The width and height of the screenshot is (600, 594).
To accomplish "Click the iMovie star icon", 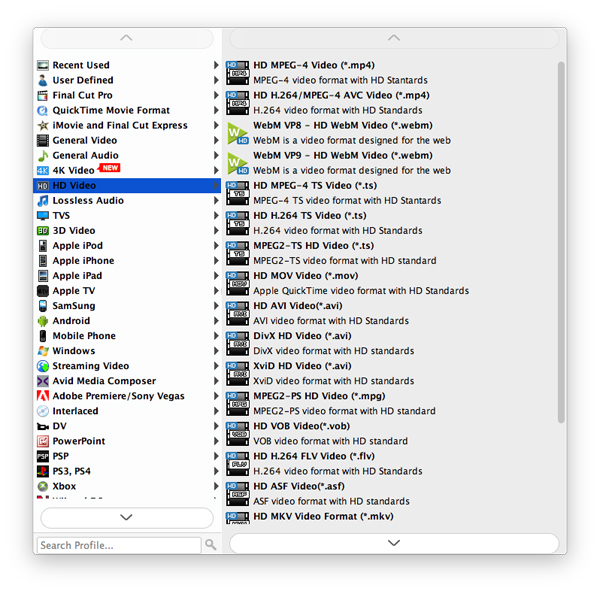I will 43,126.
